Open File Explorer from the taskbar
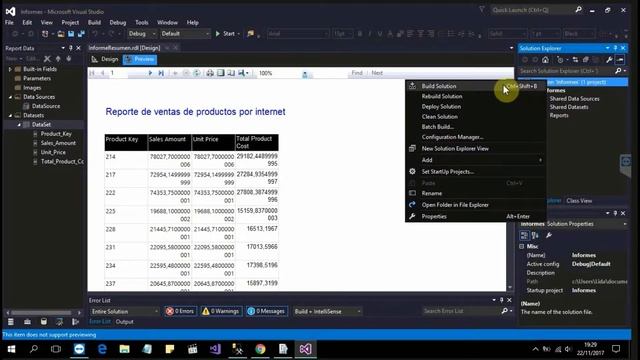Screen dimensions: 640x360 (x=124, y=349)
